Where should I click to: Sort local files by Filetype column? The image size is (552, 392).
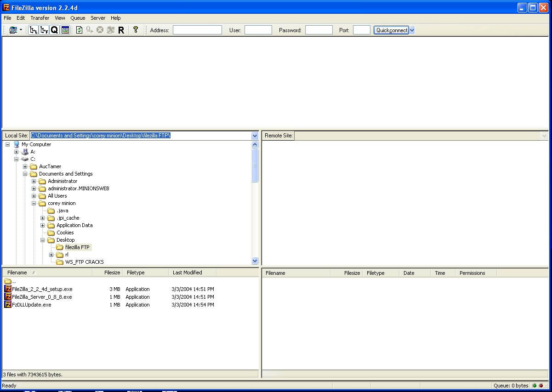[145, 273]
